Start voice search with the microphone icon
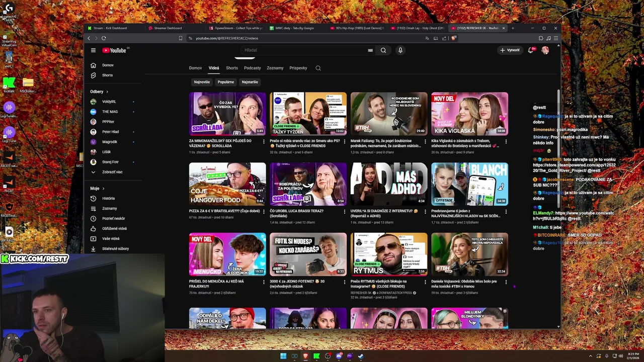Screen dimensions: 644x362 [400, 50]
